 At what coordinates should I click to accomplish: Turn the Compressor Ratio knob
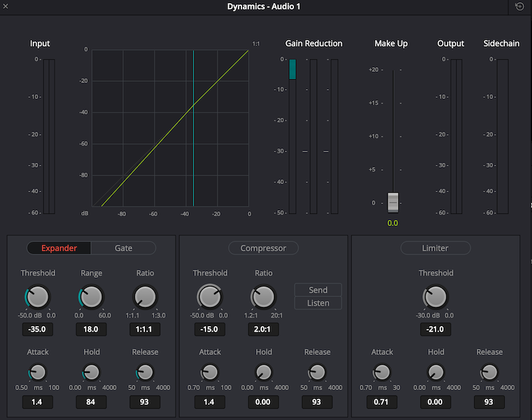(263, 297)
